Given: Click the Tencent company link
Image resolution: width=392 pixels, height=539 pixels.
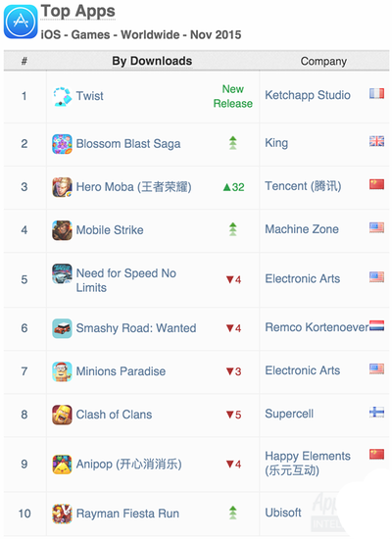Looking at the screenshot, I should tap(303, 186).
